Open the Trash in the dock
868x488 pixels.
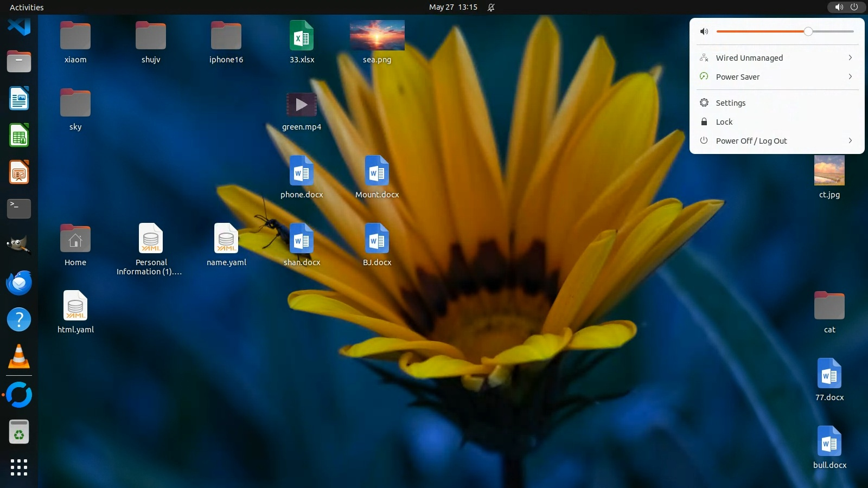pos(19,432)
